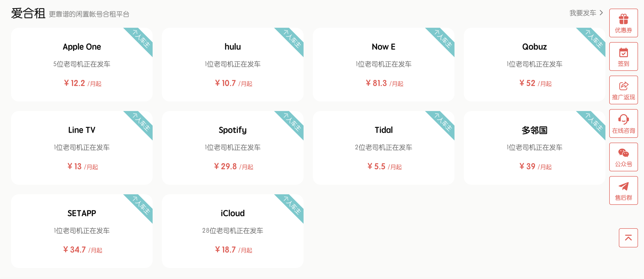Viewport: 644px width, 279px height.
Task: Open the Now E card
Action: (384, 64)
